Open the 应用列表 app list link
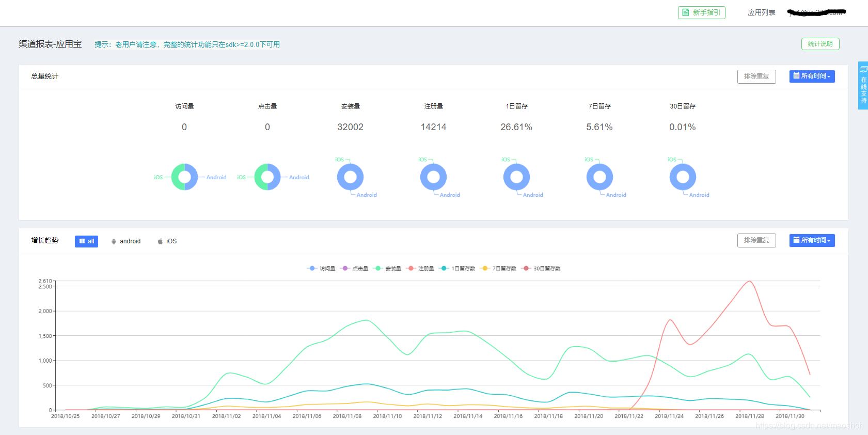 [761, 12]
